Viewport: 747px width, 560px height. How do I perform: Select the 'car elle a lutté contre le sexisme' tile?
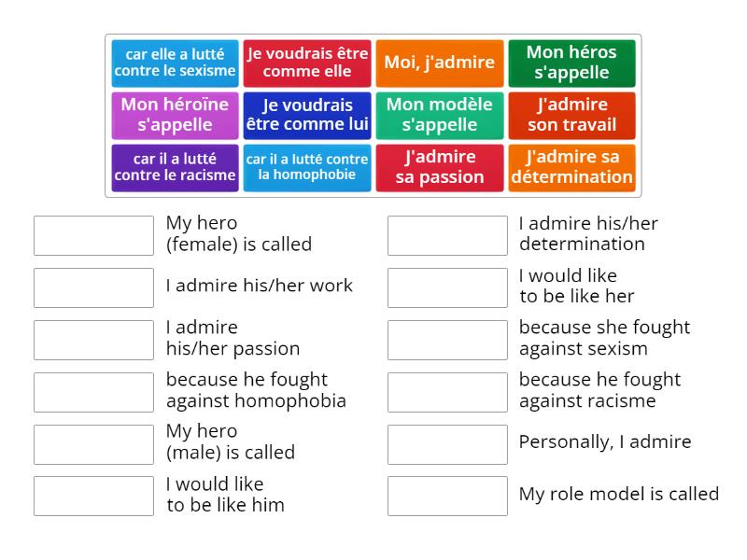pyautogui.click(x=175, y=63)
